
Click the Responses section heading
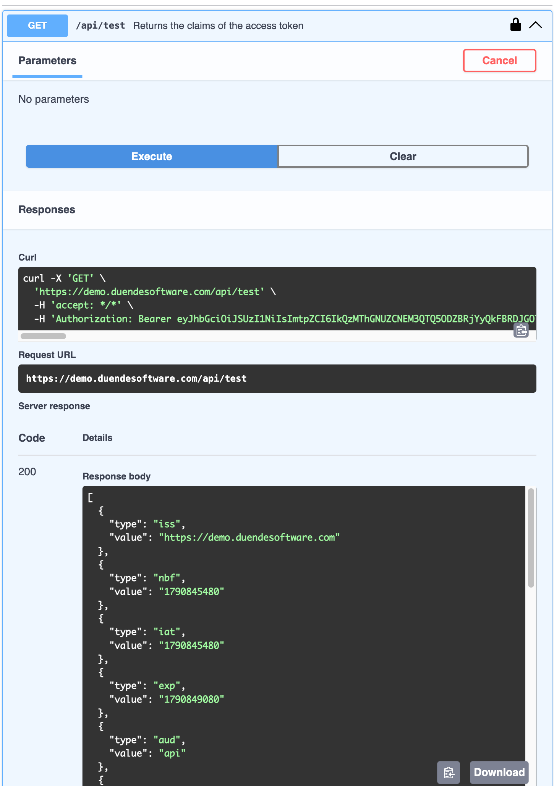(47, 210)
